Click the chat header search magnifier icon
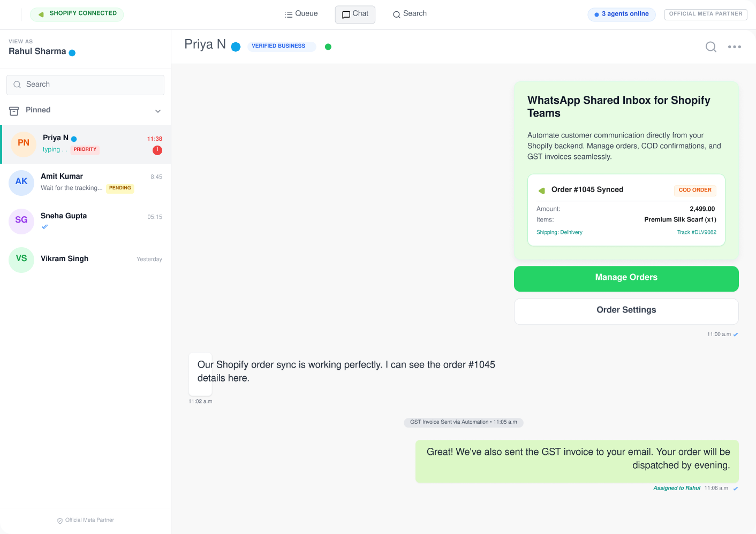The height and width of the screenshot is (534, 756). tap(710, 47)
